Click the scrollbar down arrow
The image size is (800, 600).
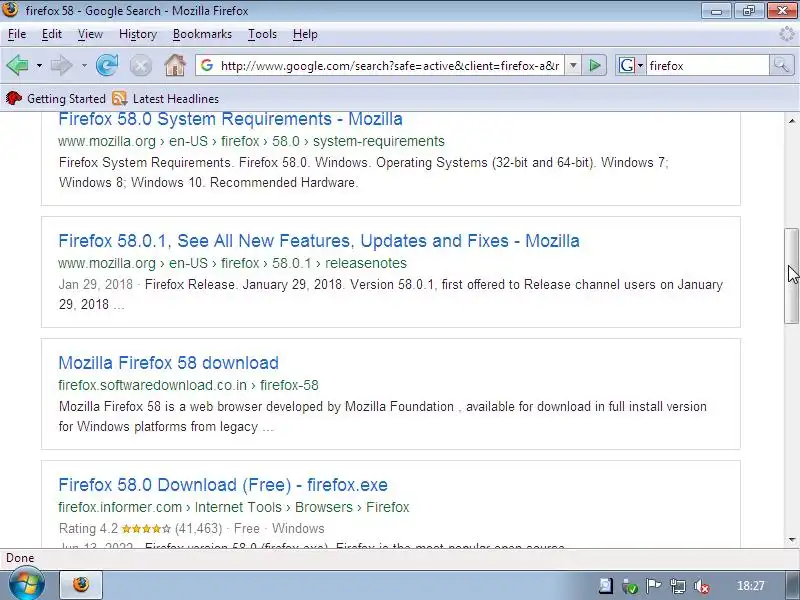point(791,540)
